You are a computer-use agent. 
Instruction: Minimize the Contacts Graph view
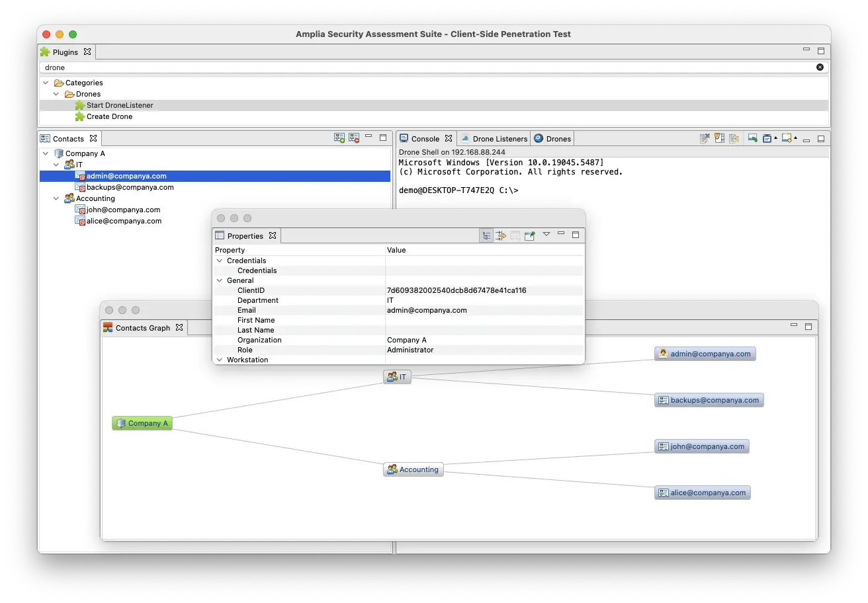click(x=794, y=325)
